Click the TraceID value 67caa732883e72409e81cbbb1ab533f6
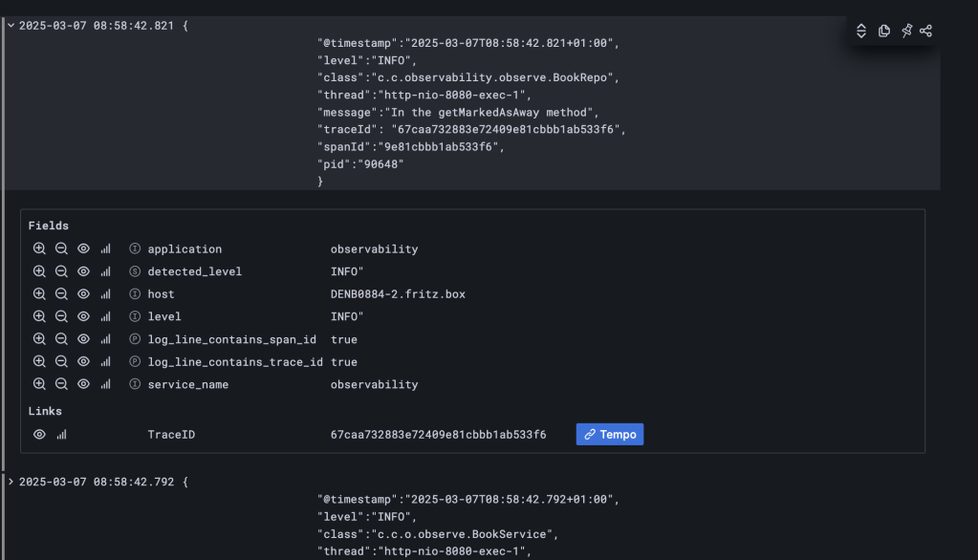The height and width of the screenshot is (560, 978). coord(438,435)
